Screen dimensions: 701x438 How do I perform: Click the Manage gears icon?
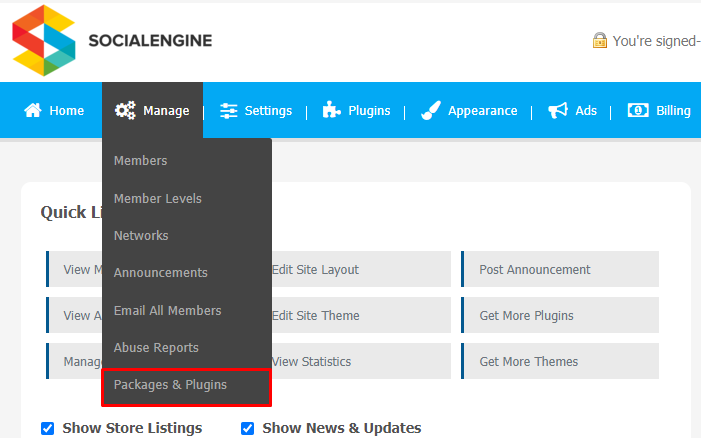coord(125,110)
